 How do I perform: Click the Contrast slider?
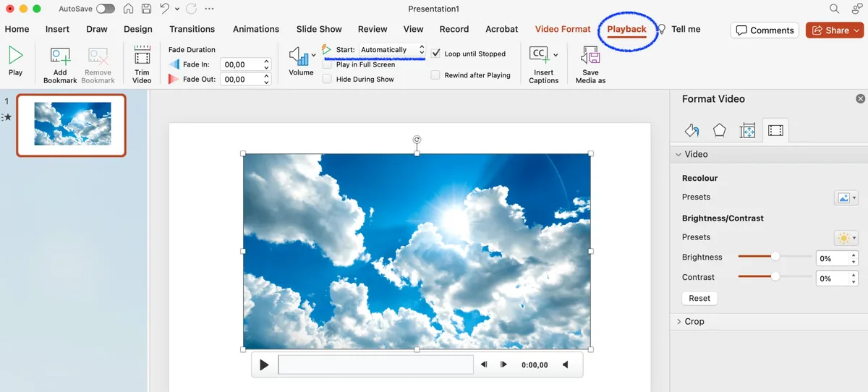pos(775,276)
